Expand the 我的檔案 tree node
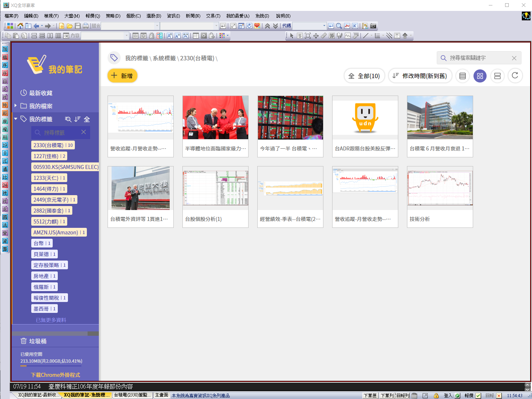The image size is (532, 399). 16,106
